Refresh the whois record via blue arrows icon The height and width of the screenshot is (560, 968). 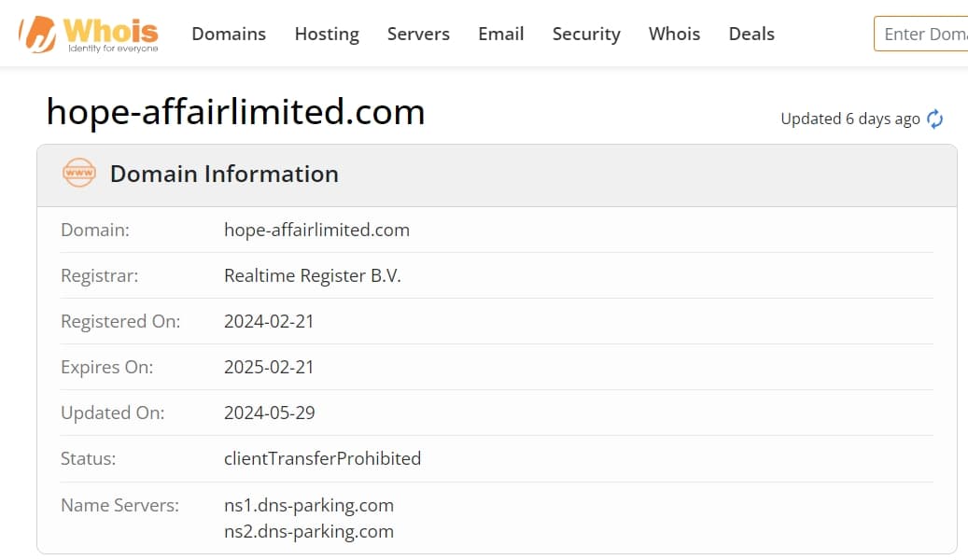point(934,119)
